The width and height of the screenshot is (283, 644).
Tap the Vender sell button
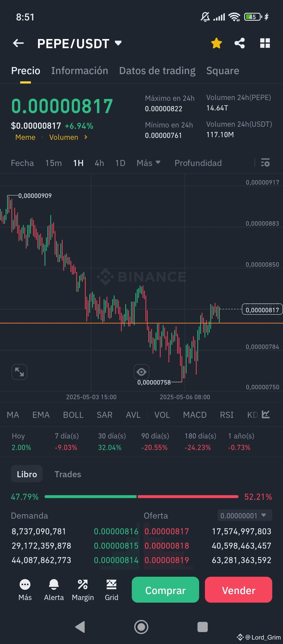(238, 590)
